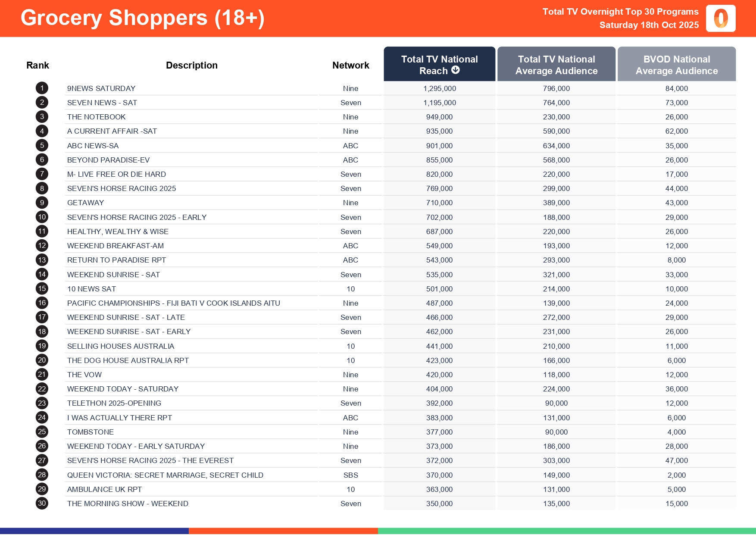Select BVOD National Average Audience header
This screenshot has width=756, height=535.
click(676, 65)
